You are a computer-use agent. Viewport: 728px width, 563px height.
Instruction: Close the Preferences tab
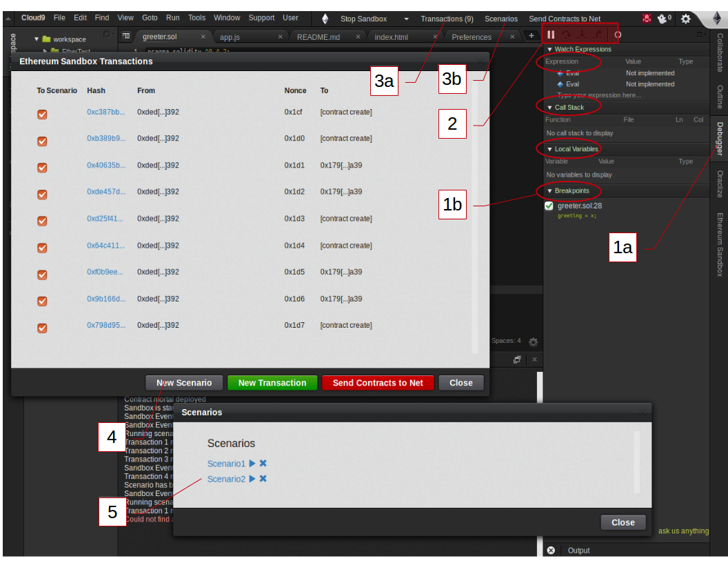coord(512,37)
